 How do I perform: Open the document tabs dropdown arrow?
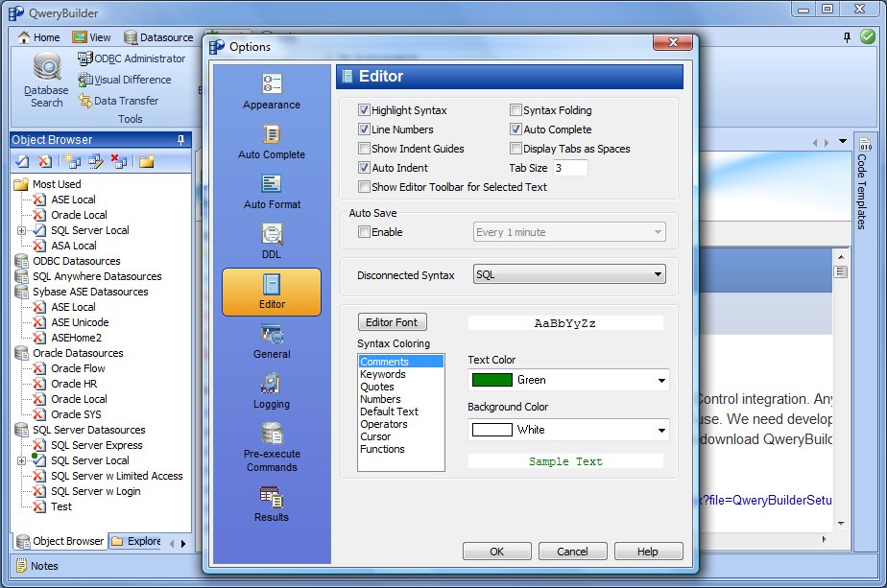tap(843, 141)
